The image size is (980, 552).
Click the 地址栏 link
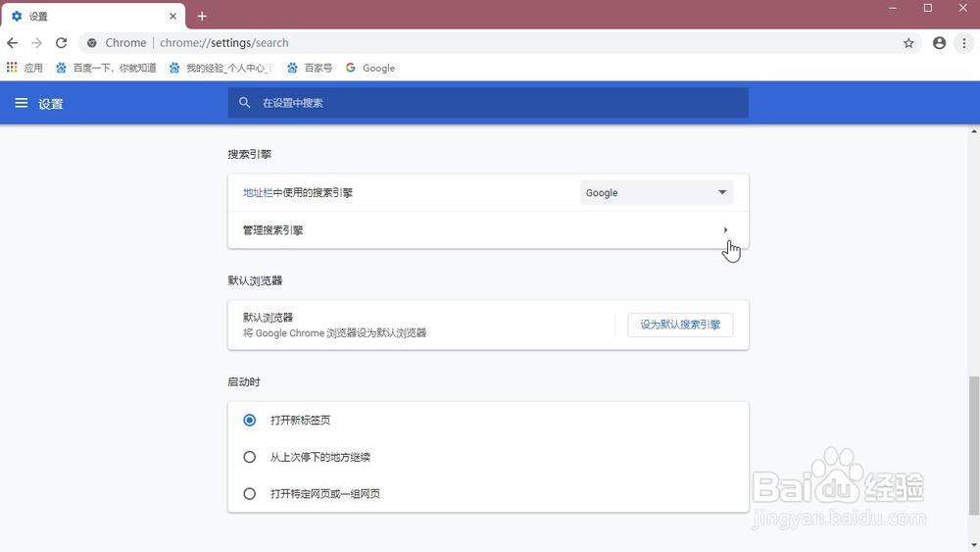[258, 192]
